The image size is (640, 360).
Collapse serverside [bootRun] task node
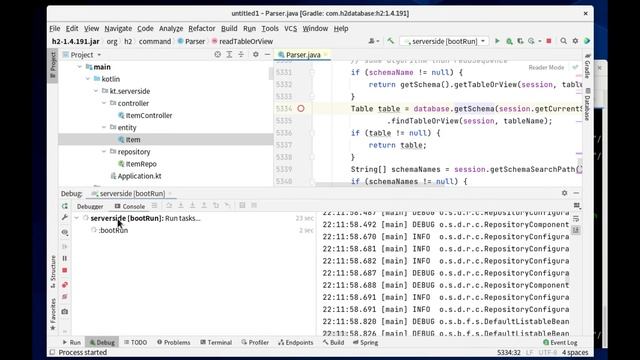77,218
